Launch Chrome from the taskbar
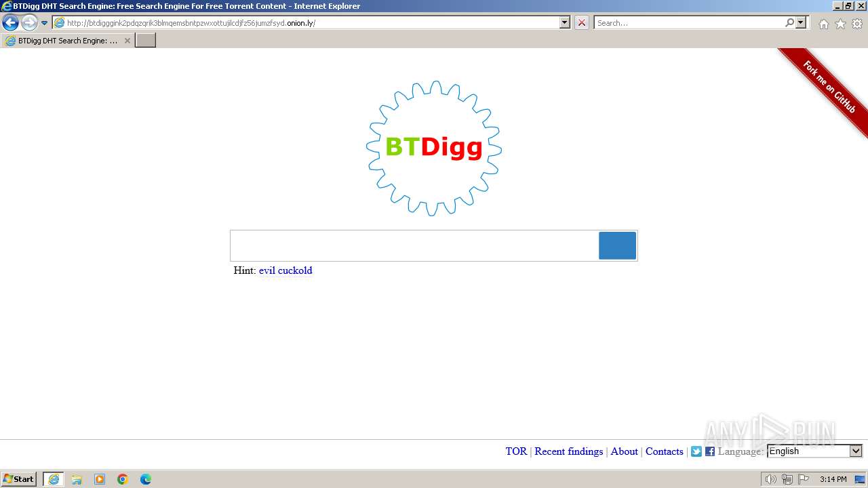 click(x=123, y=479)
